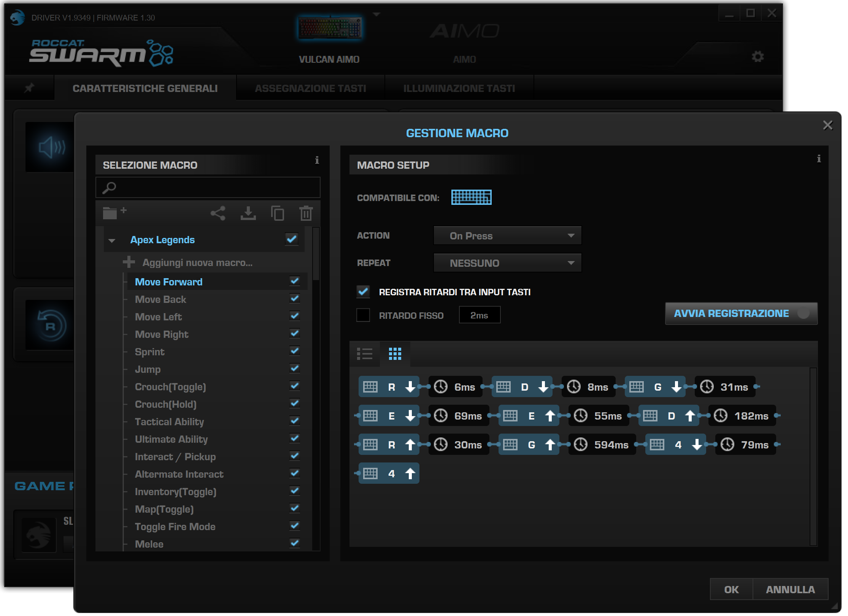Toggle the Move Forward macro checkbox
The image size is (848, 616).
click(295, 281)
